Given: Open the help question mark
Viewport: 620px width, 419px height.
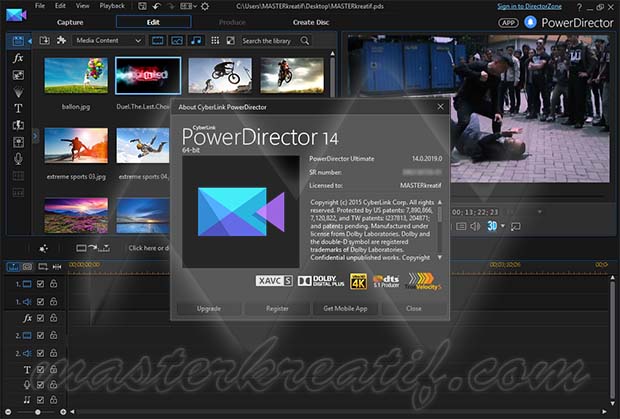Looking at the screenshot, I should tap(579, 7).
